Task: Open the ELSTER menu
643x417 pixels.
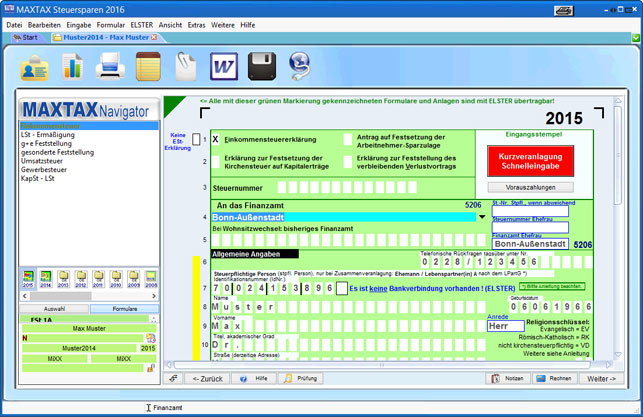Action: [143, 24]
